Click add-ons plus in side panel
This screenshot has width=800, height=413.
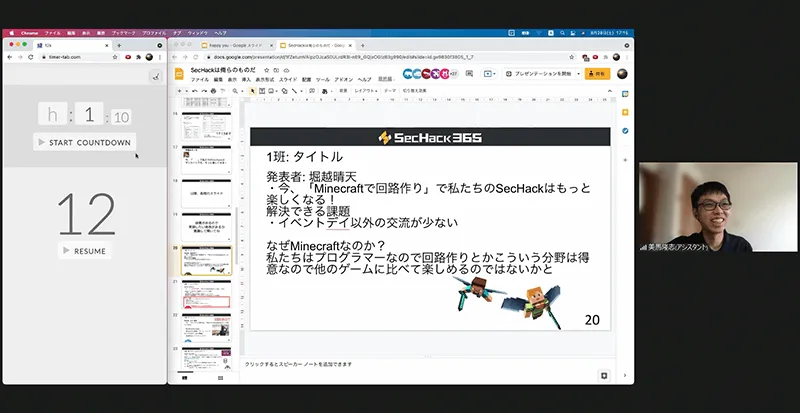coord(625,160)
